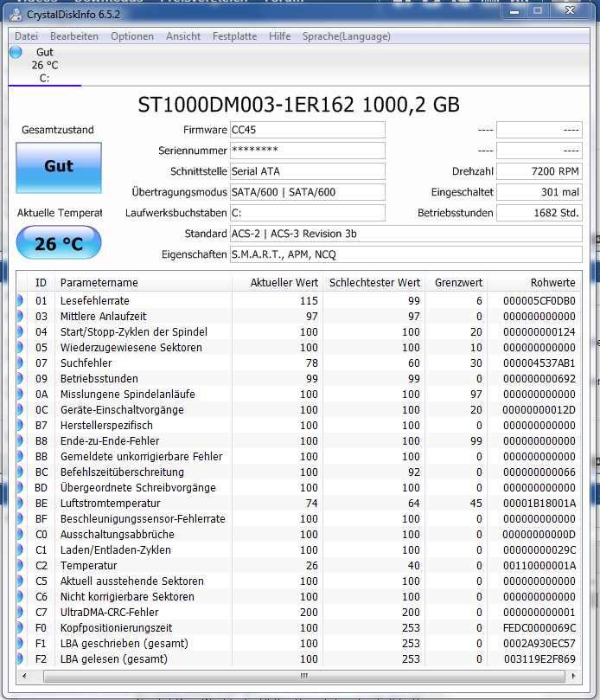Click the Schlechtester Wert column header
The height and width of the screenshot is (700, 600).
tap(373, 283)
